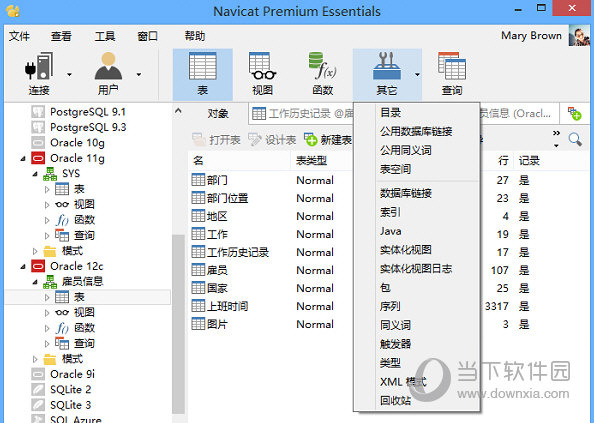Viewport: 594px width, 423px height.
Task: Choose 回收站 from the menu
Action: pos(395,400)
